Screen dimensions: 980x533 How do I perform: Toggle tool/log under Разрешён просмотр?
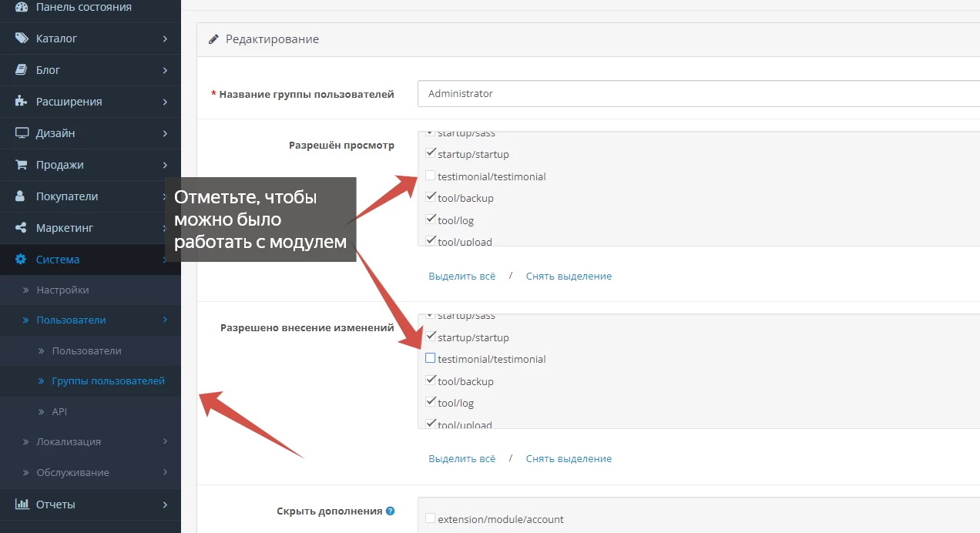430,220
